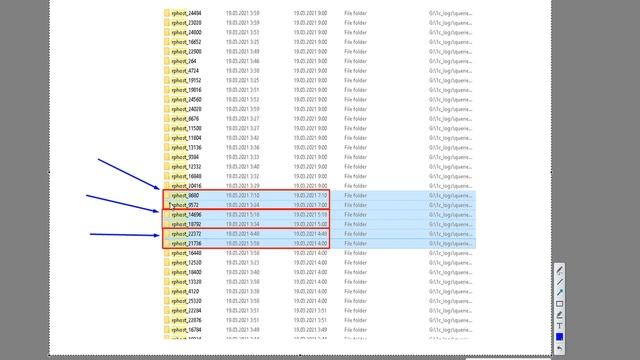Select the rphost_6676 folder name

coord(185,119)
